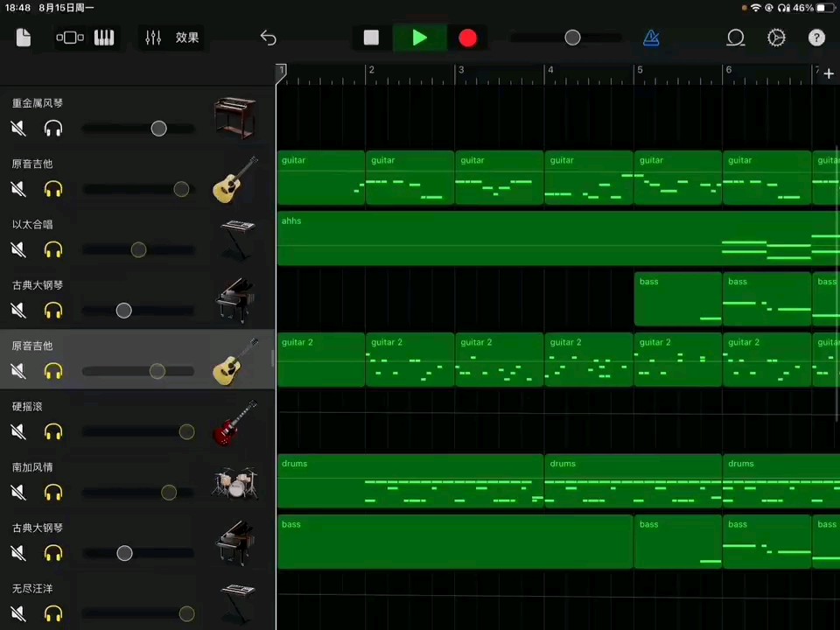Mute the 南加风情 drum track
The width and height of the screenshot is (840, 630).
pos(18,492)
